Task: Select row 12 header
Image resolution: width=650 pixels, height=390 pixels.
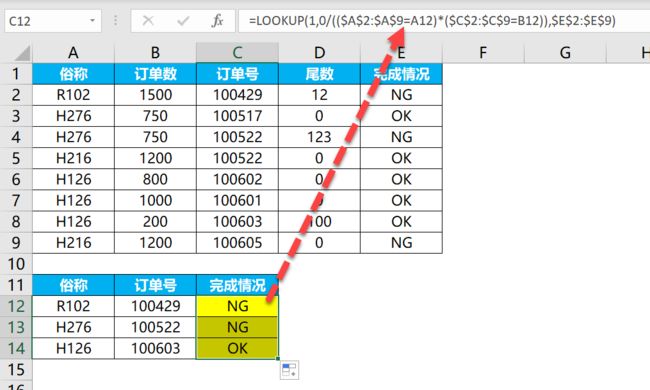Action: (16, 306)
